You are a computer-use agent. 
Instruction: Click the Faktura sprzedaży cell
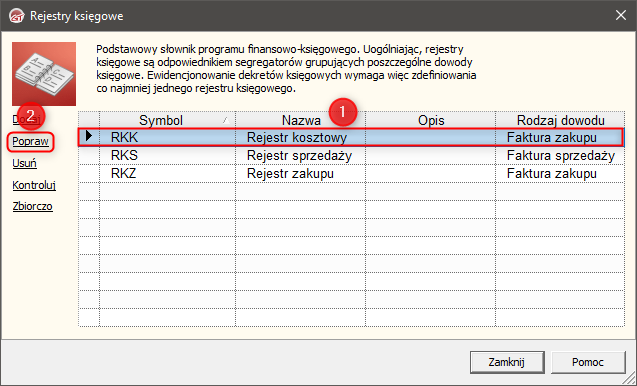point(561,156)
